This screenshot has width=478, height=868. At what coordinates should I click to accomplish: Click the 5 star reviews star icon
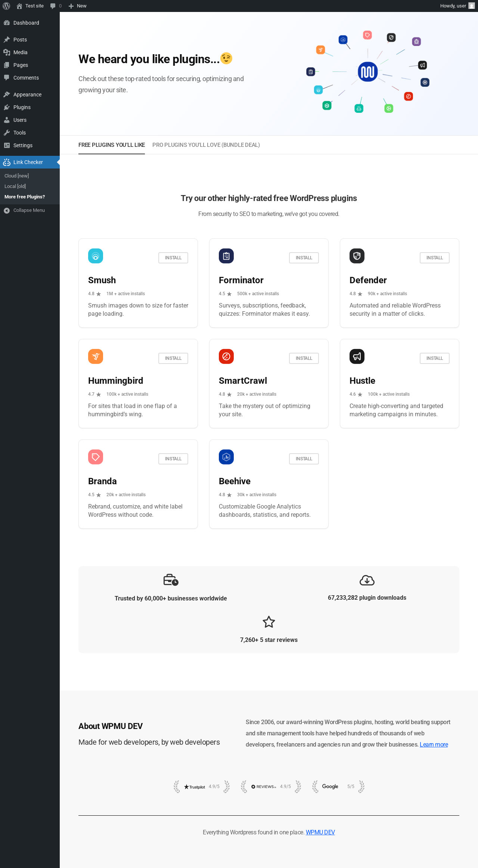point(269,622)
